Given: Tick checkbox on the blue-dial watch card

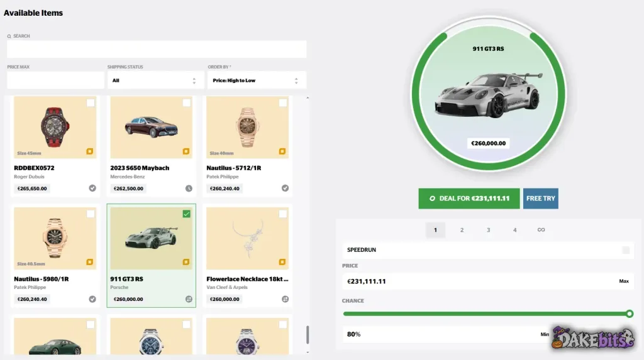Looking at the screenshot, I should (x=186, y=325).
